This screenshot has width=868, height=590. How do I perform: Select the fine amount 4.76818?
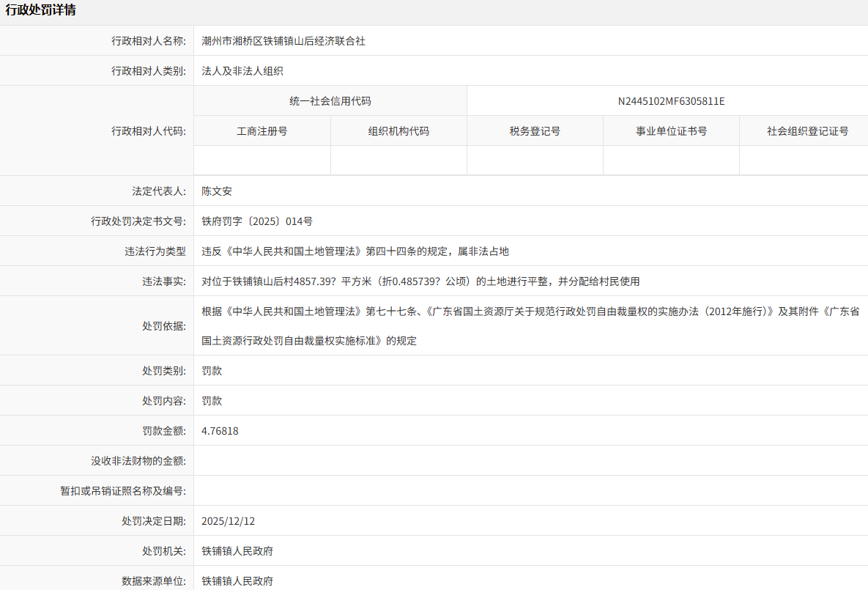(220, 431)
